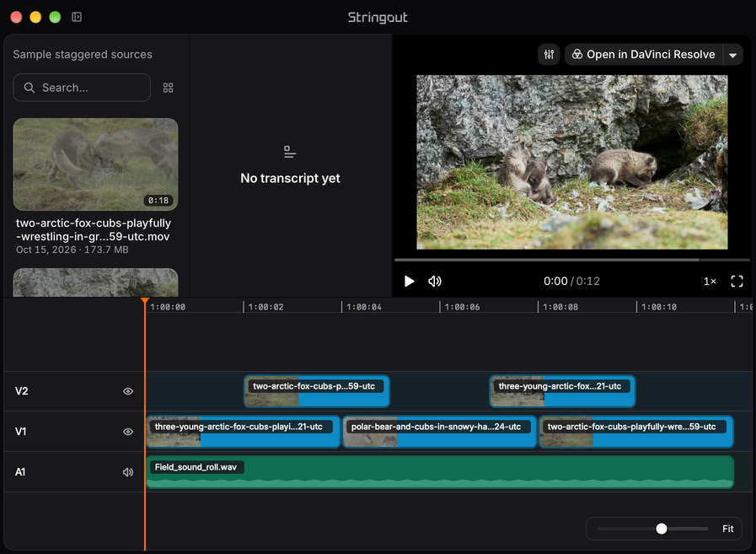Switch to grid view in source browser

point(168,88)
